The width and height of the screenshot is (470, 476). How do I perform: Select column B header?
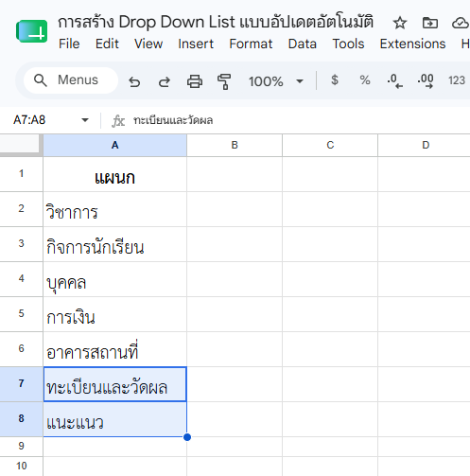(x=235, y=145)
